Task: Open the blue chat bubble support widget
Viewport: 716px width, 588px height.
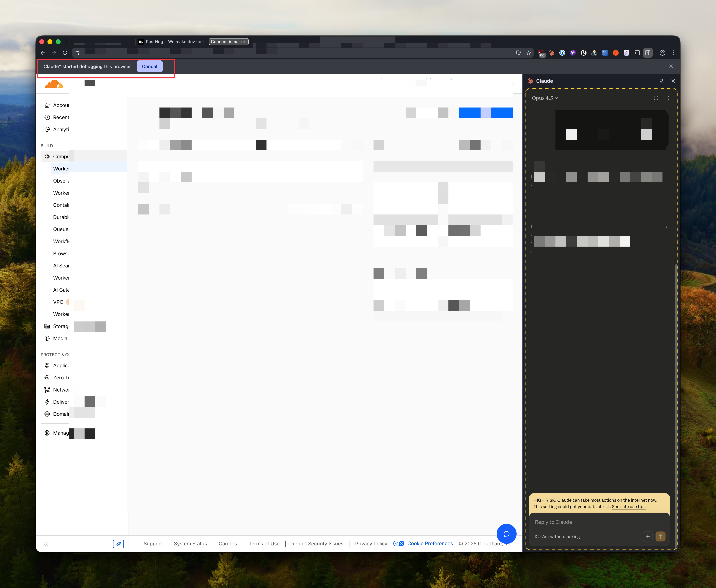Action: tap(506, 534)
